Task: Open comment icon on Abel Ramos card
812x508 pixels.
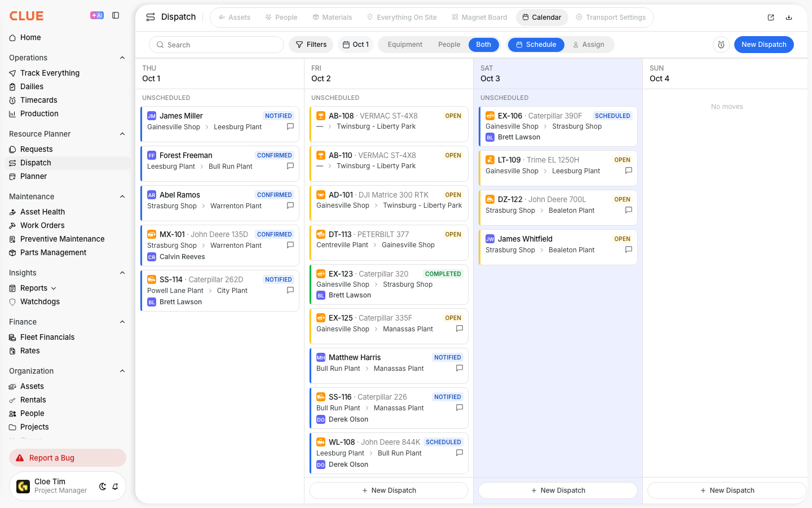Action: click(x=290, y=205)
